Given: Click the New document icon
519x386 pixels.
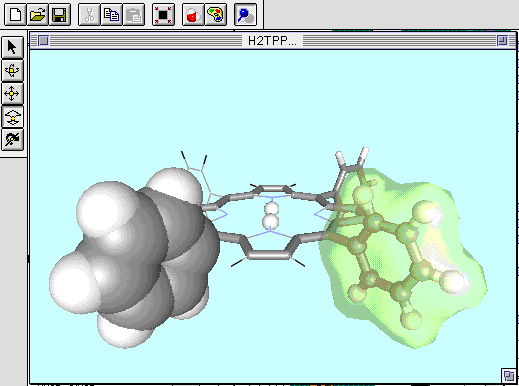Looking at the screenshot, I should click(x=15, y=15).
